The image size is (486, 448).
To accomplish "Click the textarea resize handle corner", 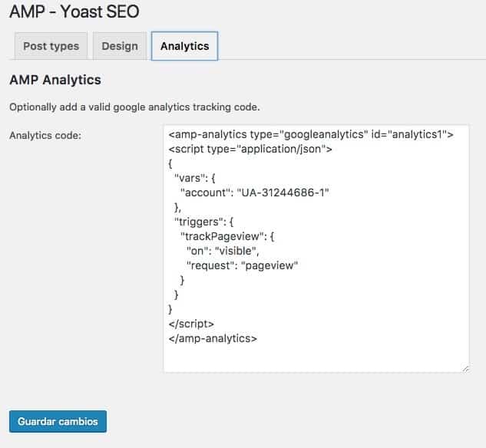I will (x=465, y=368).
